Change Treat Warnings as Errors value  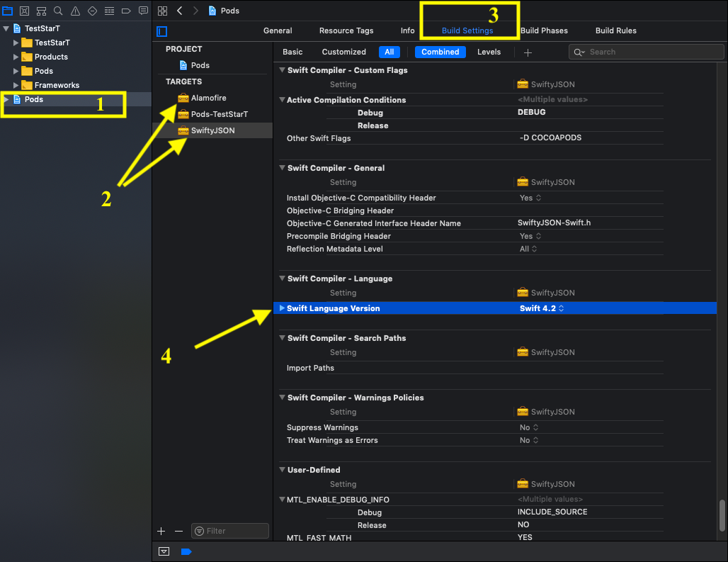tap(529, 440)
